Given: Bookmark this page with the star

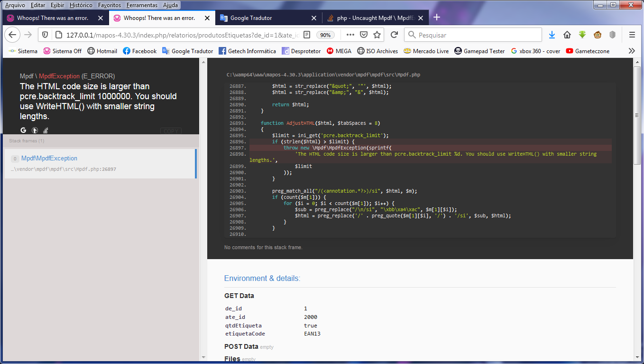Looking at the screenshot, I should coord(376,35).
